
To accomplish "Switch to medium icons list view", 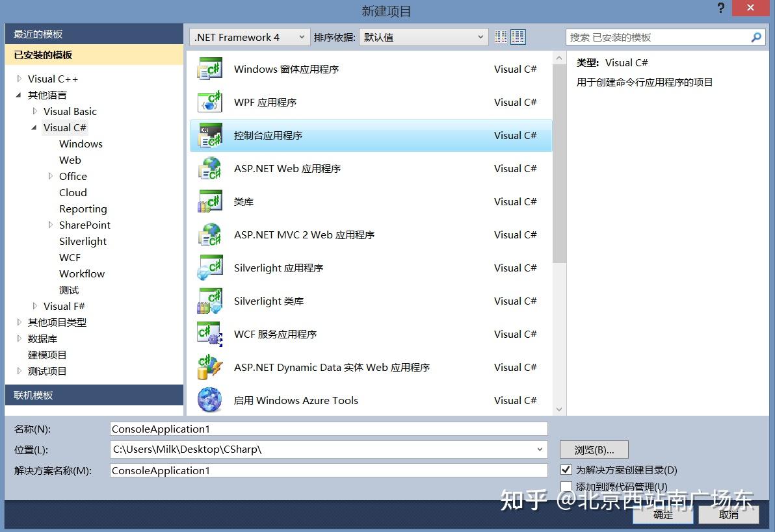I will pyautogui.click(x=518, y=37).
